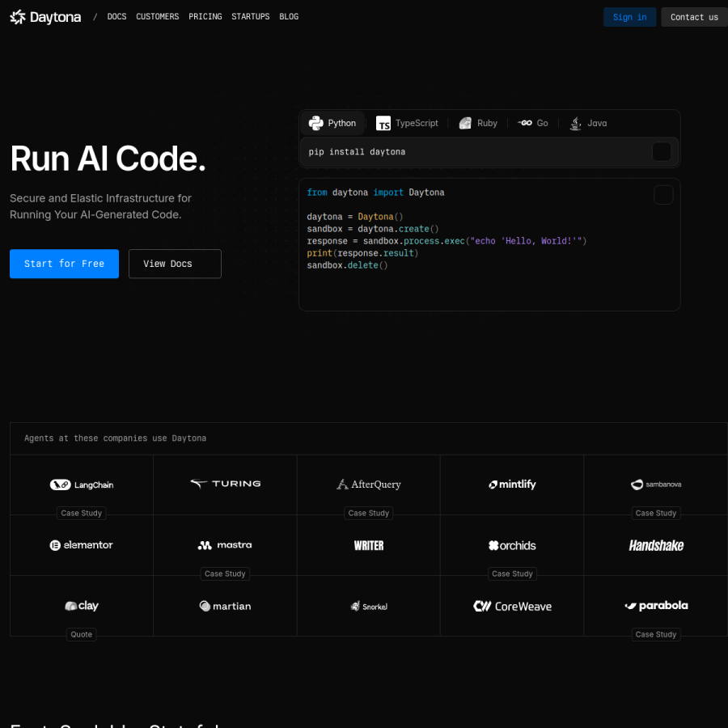Open the mastra Case Study link
This screenshot has width=728, height=728.
click(225, 574)
